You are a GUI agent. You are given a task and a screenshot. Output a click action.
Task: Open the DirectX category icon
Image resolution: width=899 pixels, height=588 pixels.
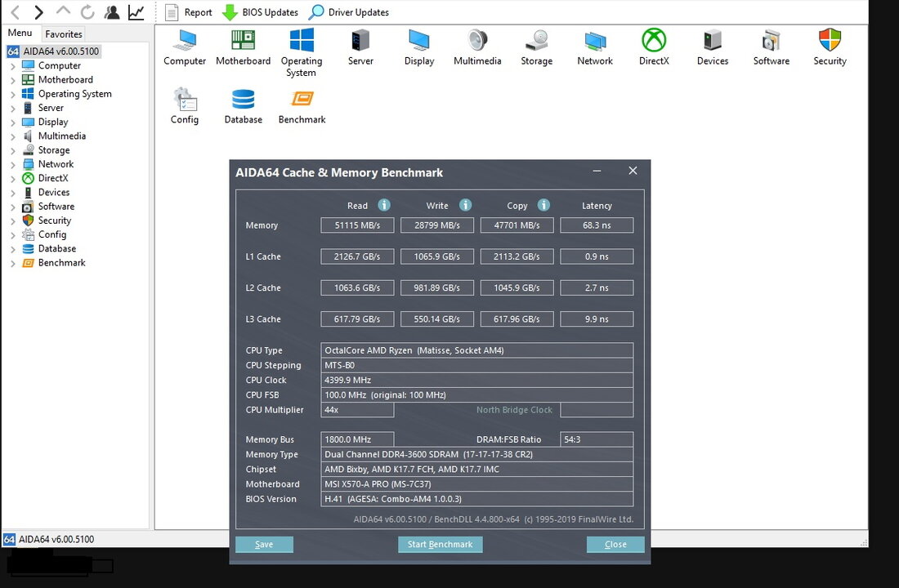(654, 47)
